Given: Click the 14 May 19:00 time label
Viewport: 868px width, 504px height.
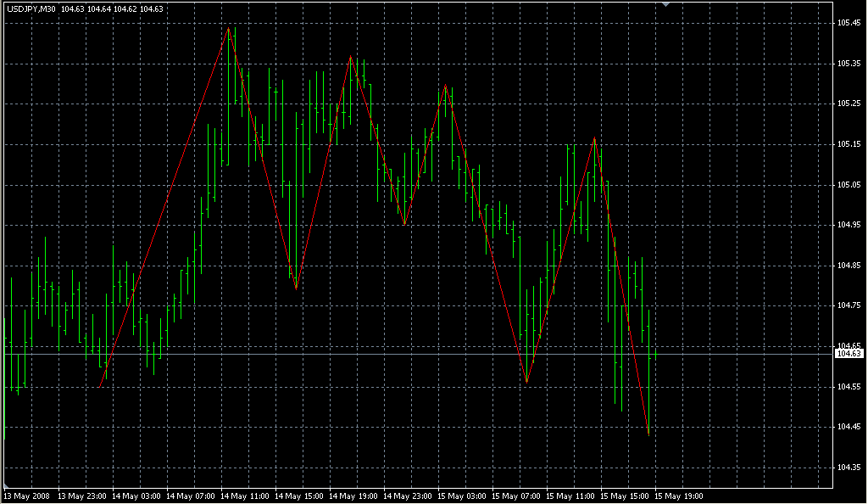Looking at the screenshot, I should click(354, 496).
